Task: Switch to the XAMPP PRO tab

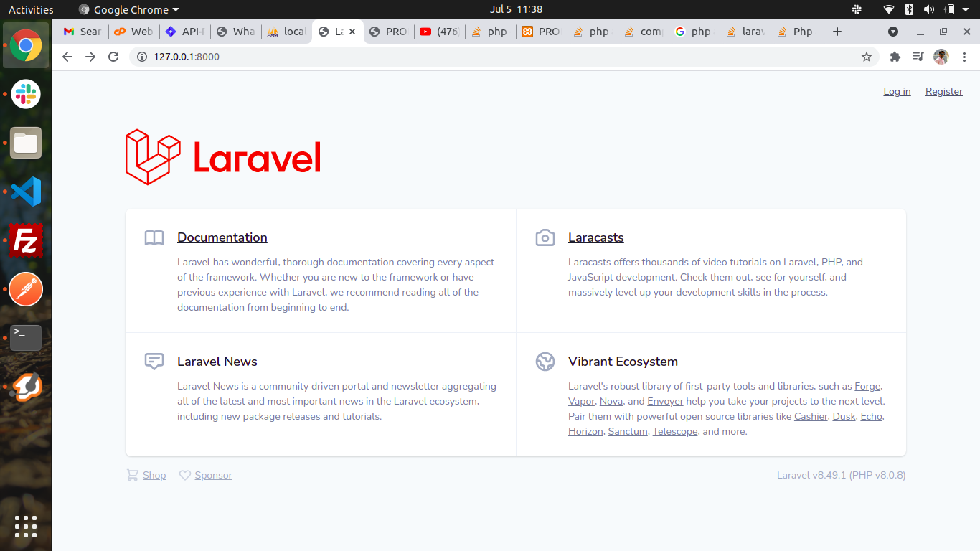Action: (x=541, y=32)
